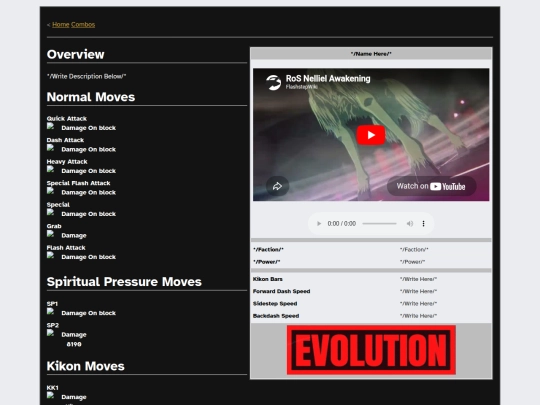Image resolution: width=540 pixels, height=405 pixels.
Task: Click the bold Faction label
Action: pyautogui.click(x=268, y=249)
